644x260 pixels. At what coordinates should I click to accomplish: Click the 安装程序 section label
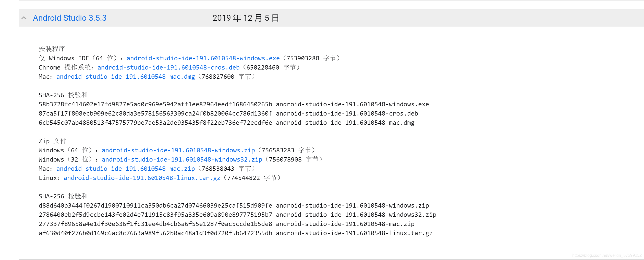(x=52, y=49)
